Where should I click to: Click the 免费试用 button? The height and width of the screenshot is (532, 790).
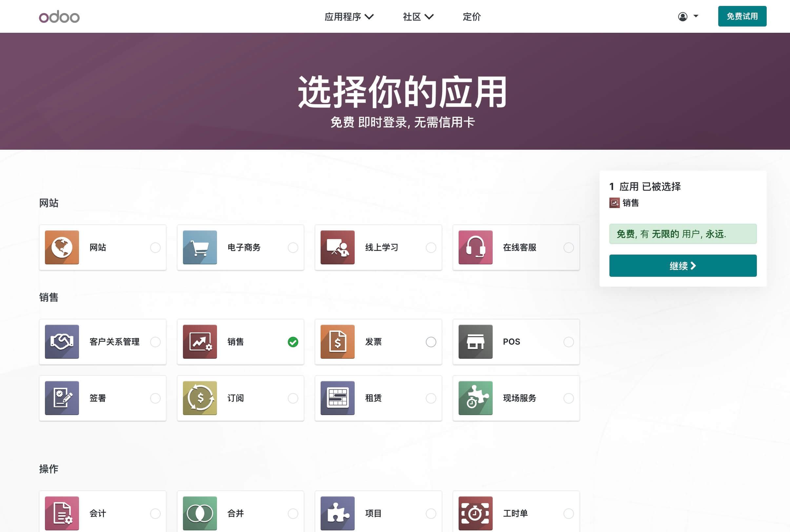coord(742,16)
